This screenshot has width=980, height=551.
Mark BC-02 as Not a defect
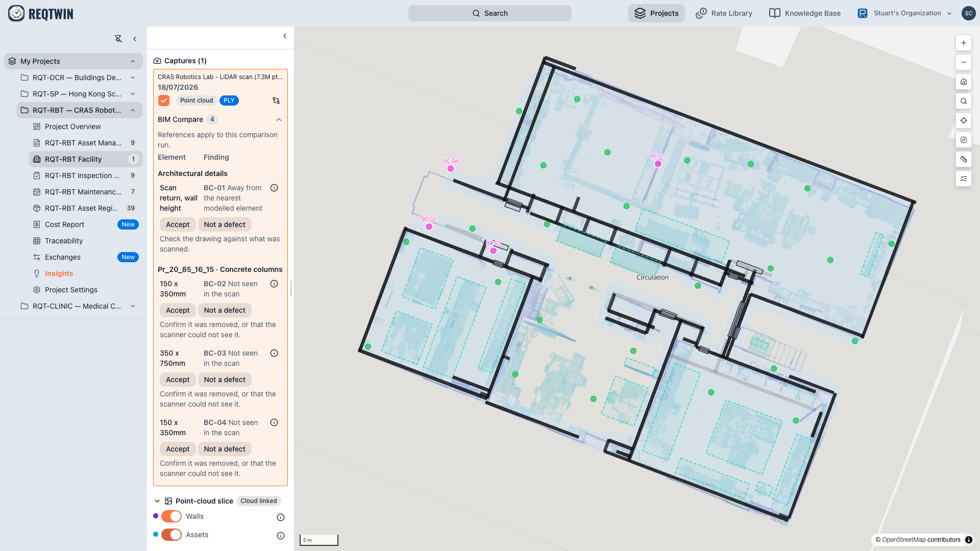(225, 310)
